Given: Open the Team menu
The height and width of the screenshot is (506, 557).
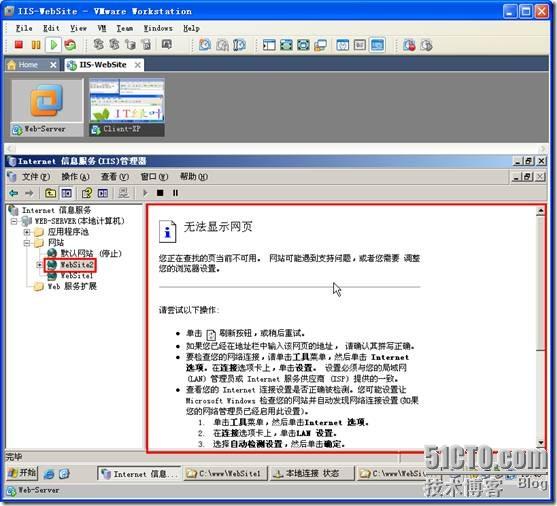Looking at the screenshot, I should click(x=125, y=28).
